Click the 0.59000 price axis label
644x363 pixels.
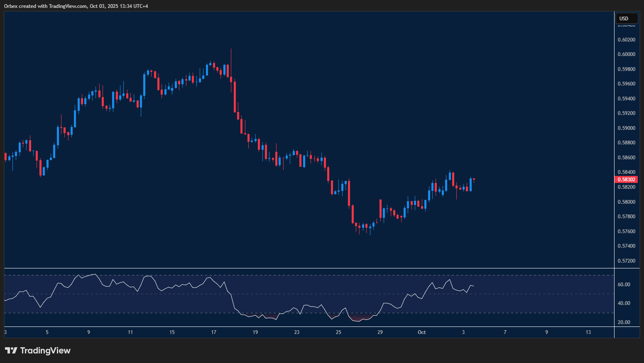click(626, 128)
